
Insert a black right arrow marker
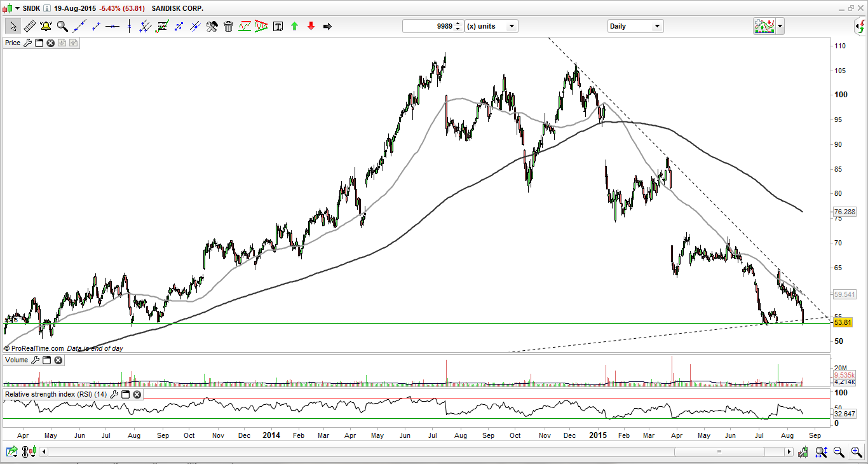coord(327,26)
